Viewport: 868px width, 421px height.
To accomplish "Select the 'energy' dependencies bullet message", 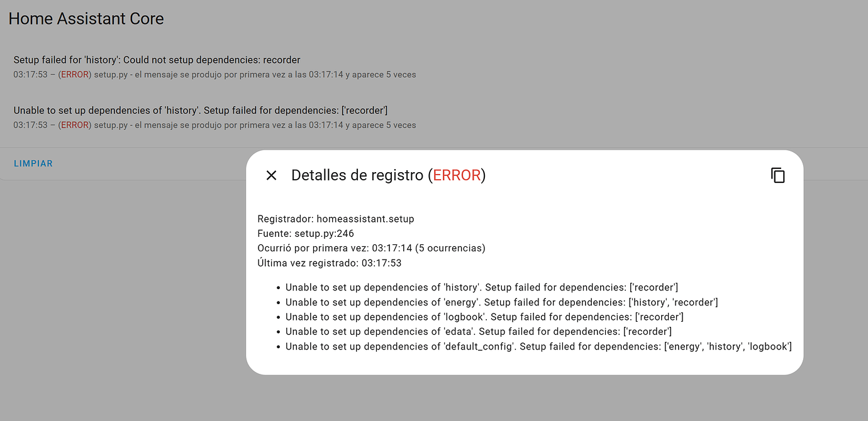I will pyautogui.click(x=501, y=302).
